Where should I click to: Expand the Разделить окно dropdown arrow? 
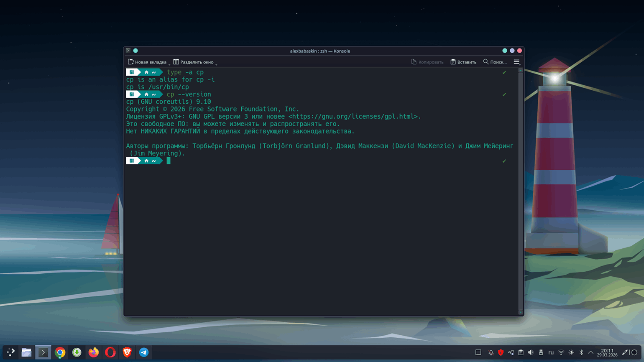pos(216,64)
